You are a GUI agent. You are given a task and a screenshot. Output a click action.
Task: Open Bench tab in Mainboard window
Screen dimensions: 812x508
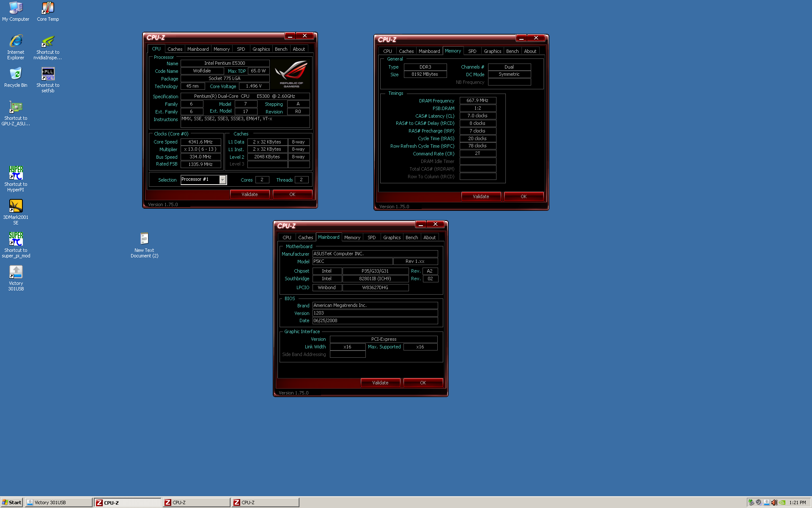coord(411,237)
